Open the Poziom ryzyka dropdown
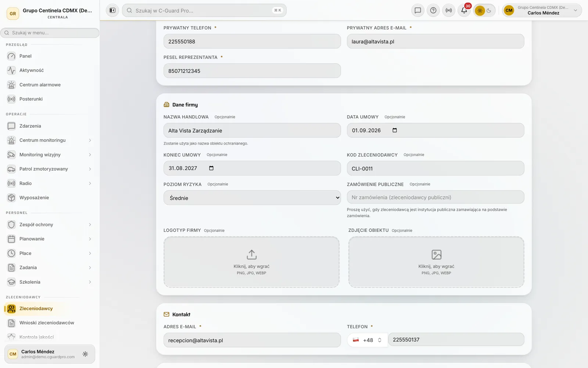 tap(252, 198)
